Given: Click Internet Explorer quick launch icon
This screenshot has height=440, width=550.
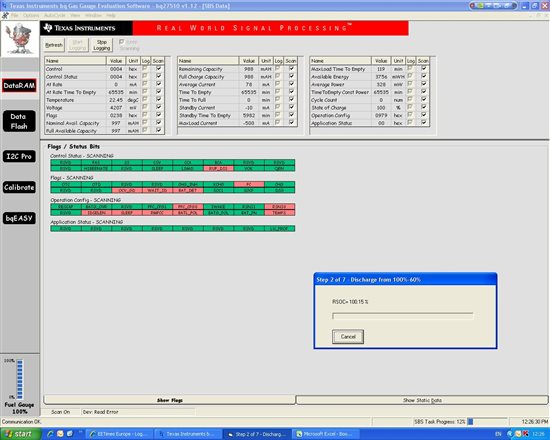Looking at the screenshot, I should click(x=50, y=434).
